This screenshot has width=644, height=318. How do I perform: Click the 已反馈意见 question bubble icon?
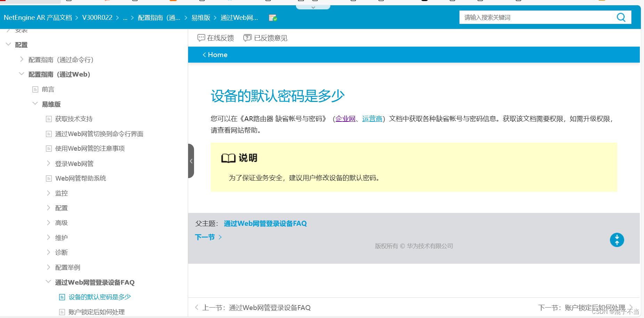click(x=247, y=38)
